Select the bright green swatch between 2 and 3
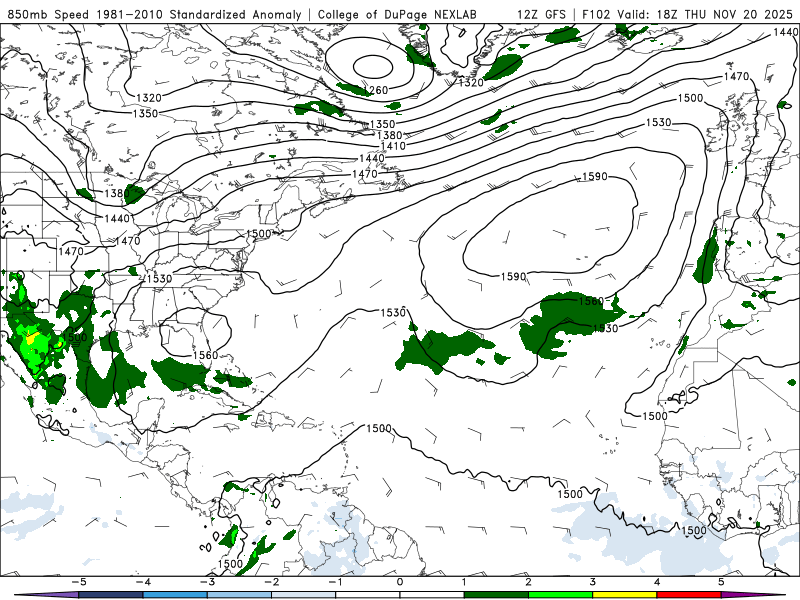This screenshot has height=600, width=800. pyautogui.click(x=561, y=595)
